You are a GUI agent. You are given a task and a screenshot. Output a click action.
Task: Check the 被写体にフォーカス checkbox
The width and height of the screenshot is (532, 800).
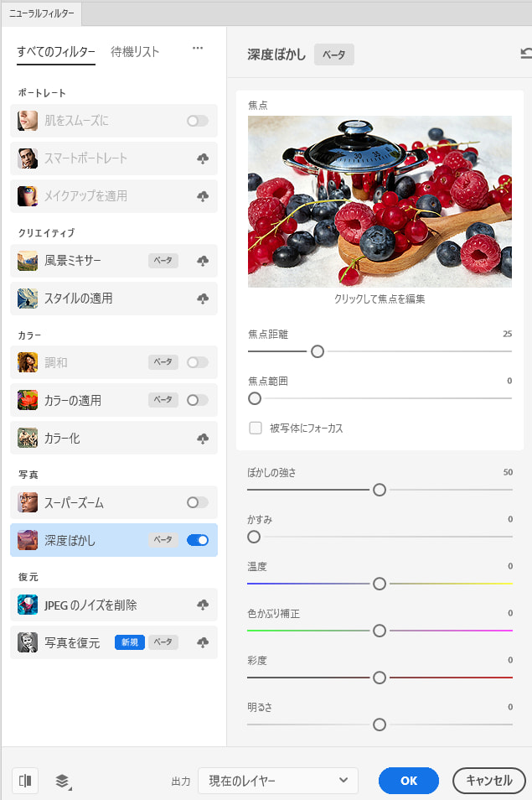256,428
